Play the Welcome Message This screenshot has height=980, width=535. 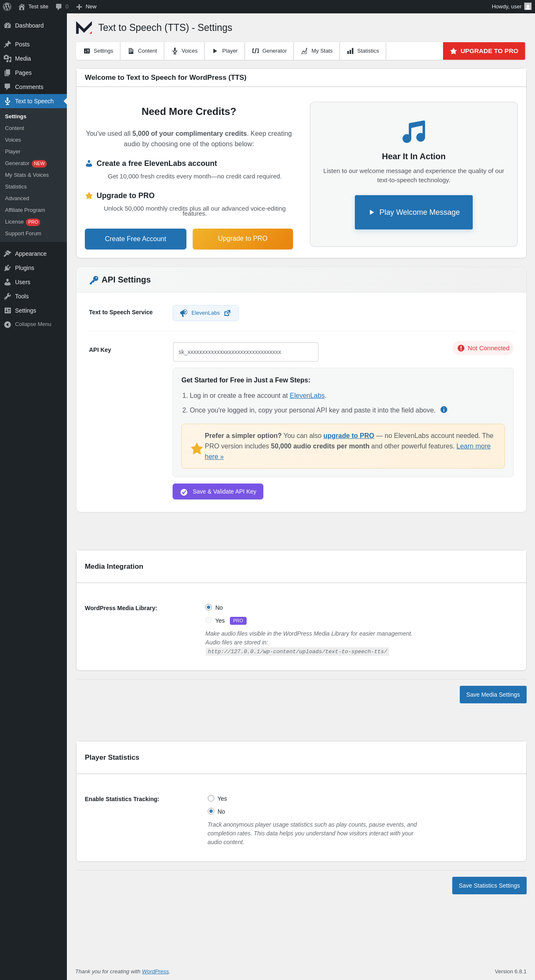414,212
